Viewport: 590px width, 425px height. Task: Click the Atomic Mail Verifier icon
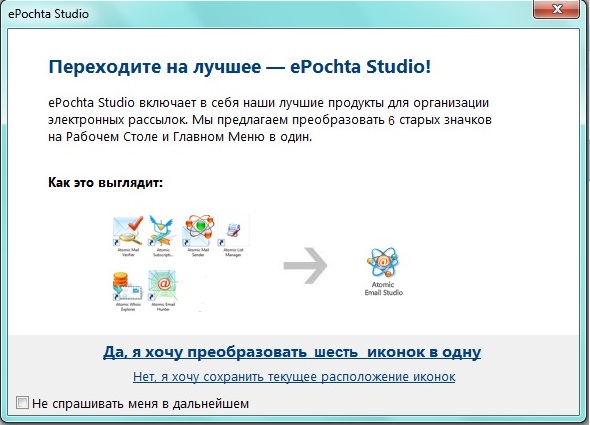coord(128,230)
